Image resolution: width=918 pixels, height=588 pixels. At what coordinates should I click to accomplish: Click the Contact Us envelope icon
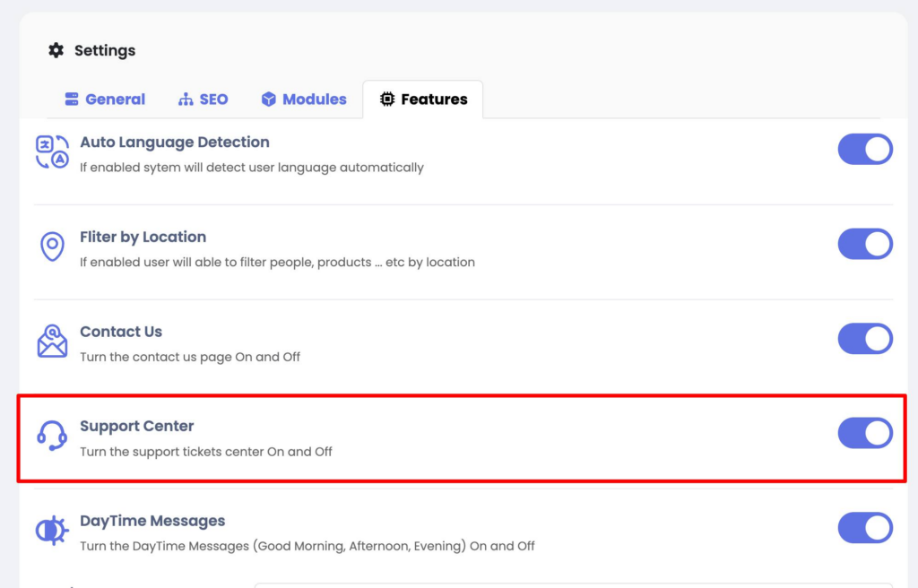[52, 342]
